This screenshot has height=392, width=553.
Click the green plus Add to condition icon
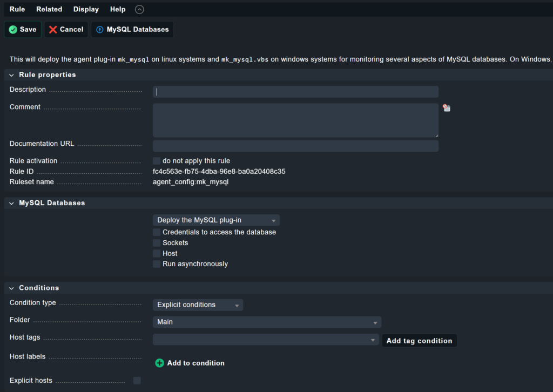coord(159,363)
